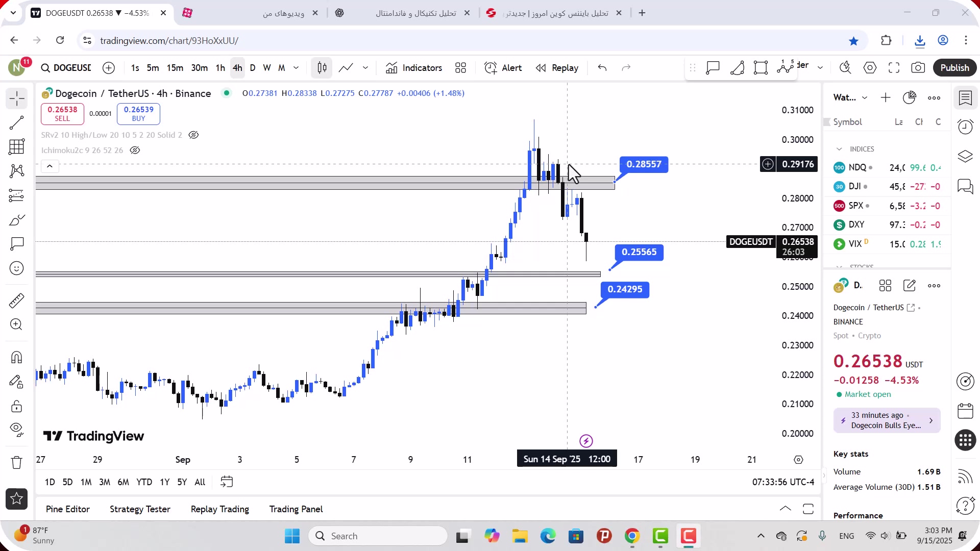The image size is (980, 551).
Task: Open the Alerts panel clock icon
Action: [965, 127]
